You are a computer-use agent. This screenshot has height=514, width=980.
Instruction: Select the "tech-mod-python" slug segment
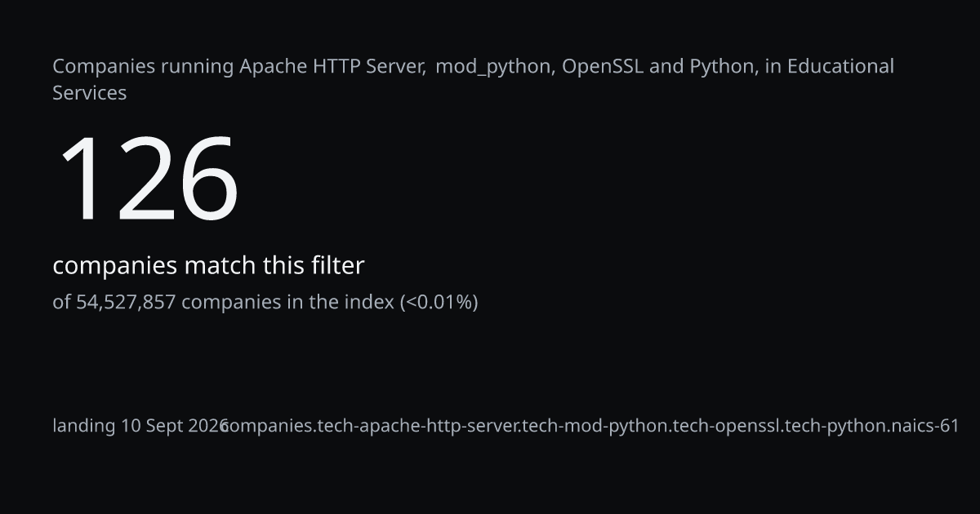[595, 426]
